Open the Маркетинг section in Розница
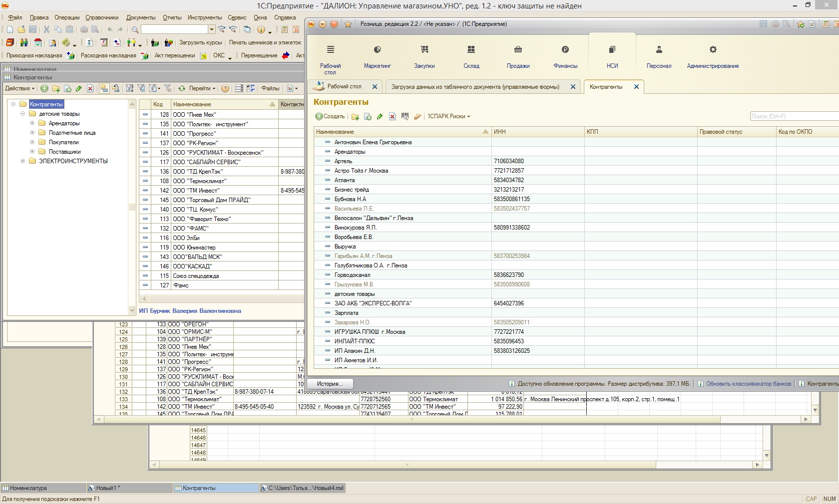Viewport: 839px width, 504px height. point(377,57)
